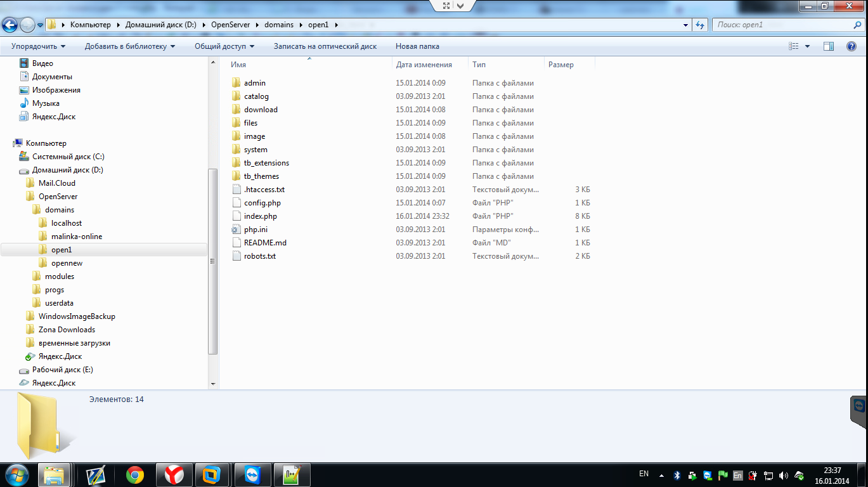Open the Упорядочить menu

38,46
